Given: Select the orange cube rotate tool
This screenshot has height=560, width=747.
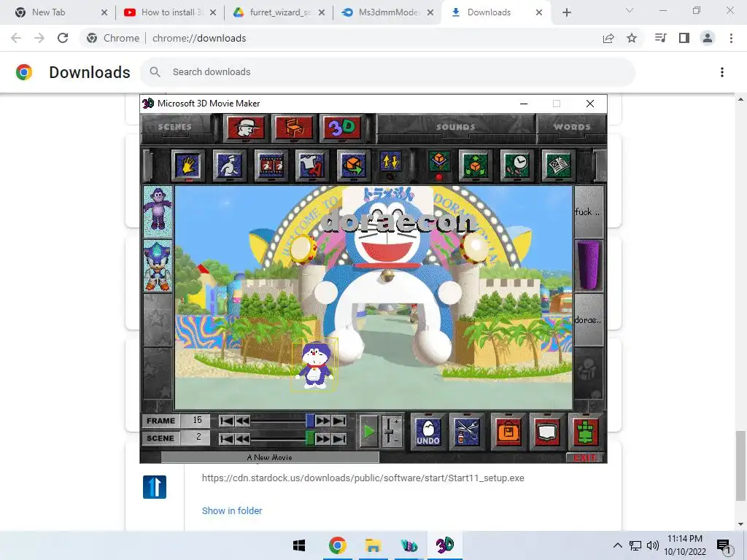Looking at the screenshot, I should [352, 166].
